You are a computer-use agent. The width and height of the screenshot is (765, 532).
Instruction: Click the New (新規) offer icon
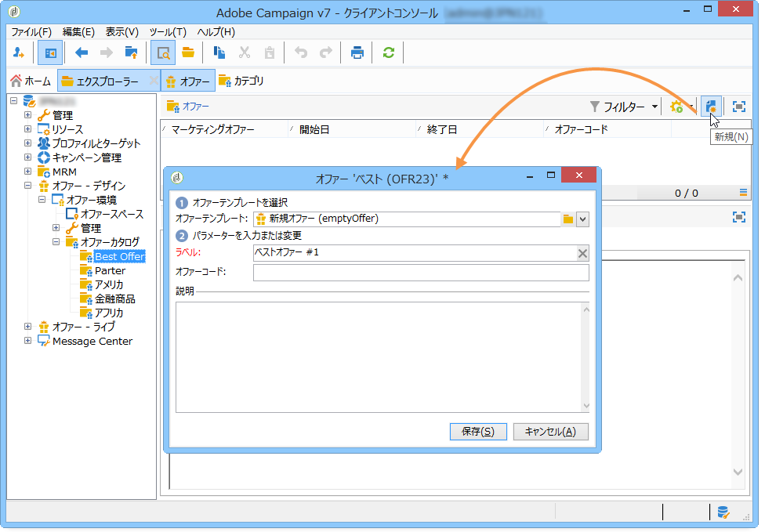click(711, 107)
